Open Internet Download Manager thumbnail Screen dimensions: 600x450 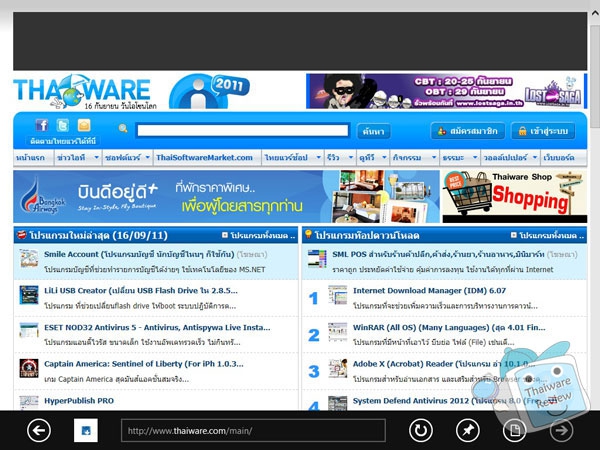pos(338,295)
